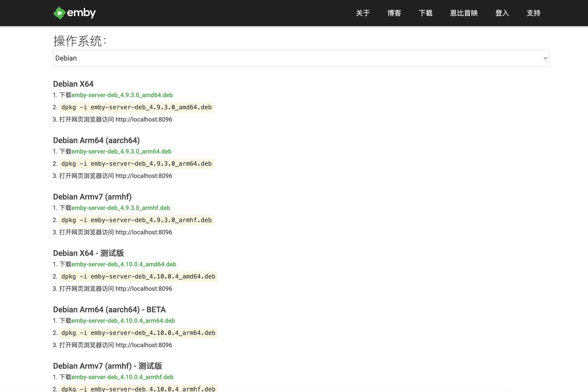Download beta emby-server-deb_4.10.0.4_amd64.deb
The height and width of the screenshot is (392, 588).
[124, 264]
